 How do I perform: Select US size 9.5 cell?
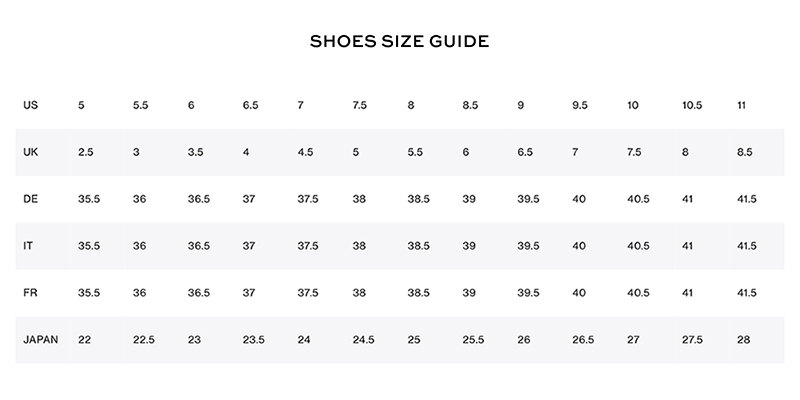click(580, 105)
